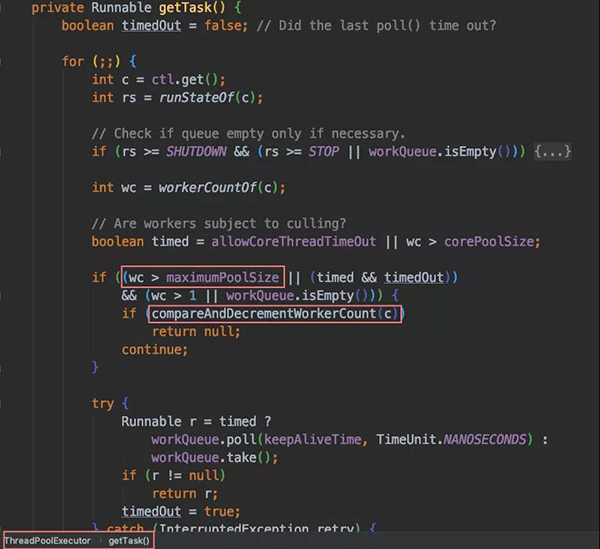Click the getTask method name in declaration
The image size is (600, 549).
[x=185, y=8]
